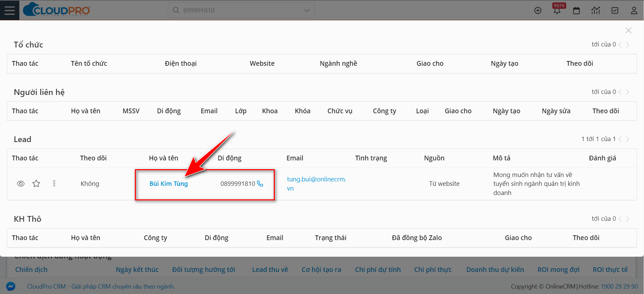The image size is (644, 294).
Task: Go to previous page in Người liên hệ section
Action: pyautogui.click(x=620, y=92)
